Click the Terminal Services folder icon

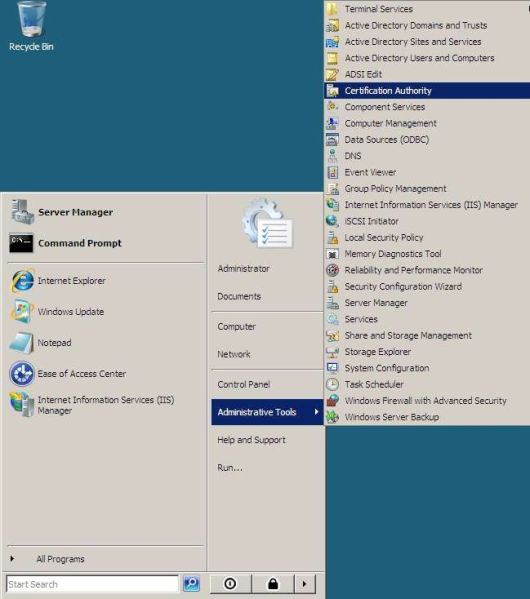[332, 9]
